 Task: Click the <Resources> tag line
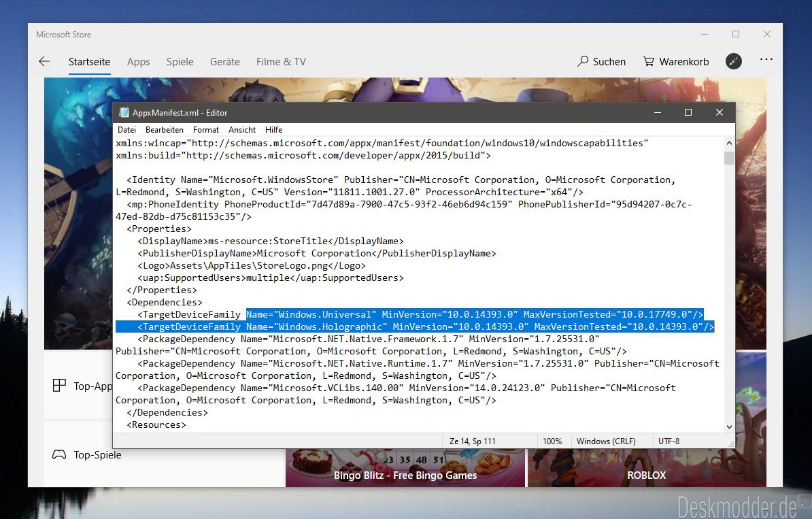(156, 424)
